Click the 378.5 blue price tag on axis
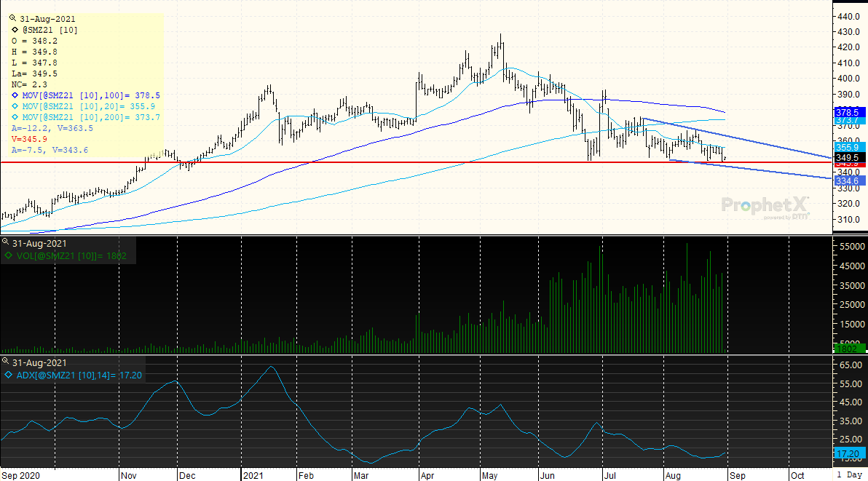868x481 pixels. click(848, 114)
